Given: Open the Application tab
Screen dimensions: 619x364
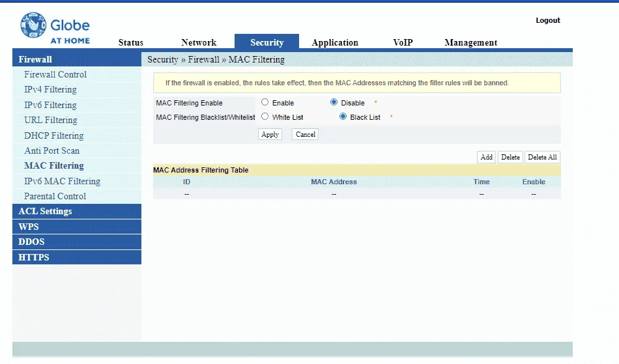Looking at the screenshot, I should tap(335, 42).
